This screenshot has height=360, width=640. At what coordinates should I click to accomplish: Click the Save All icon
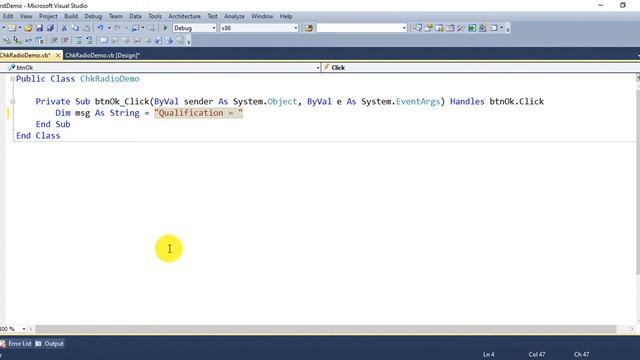tap(50, 28)
